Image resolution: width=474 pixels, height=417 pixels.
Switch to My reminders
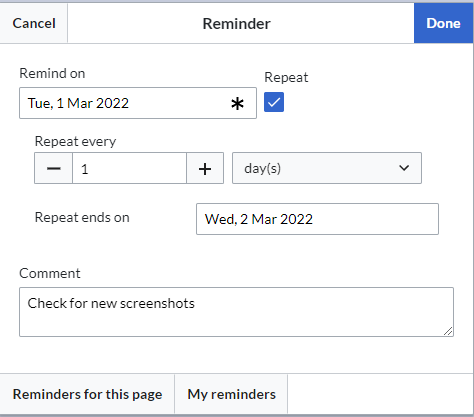[231, 394]
